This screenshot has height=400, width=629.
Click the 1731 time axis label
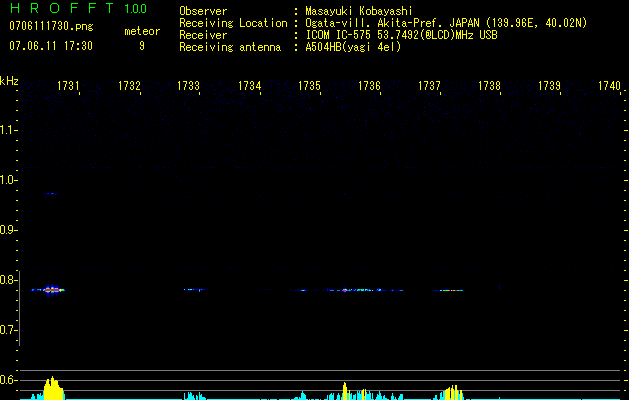click(68, 86)
